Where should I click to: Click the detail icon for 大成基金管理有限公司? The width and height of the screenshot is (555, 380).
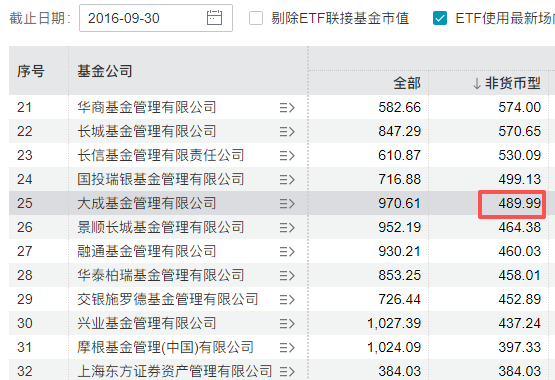[287, 203]
